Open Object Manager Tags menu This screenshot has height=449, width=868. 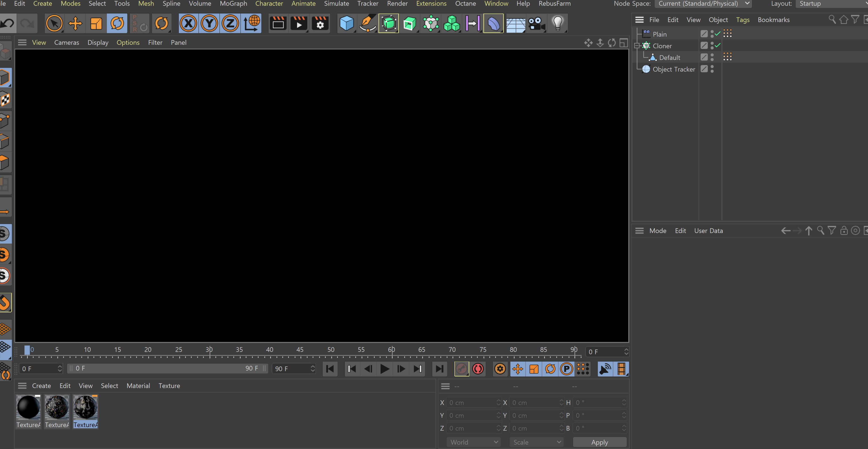(x=743, y=20)
